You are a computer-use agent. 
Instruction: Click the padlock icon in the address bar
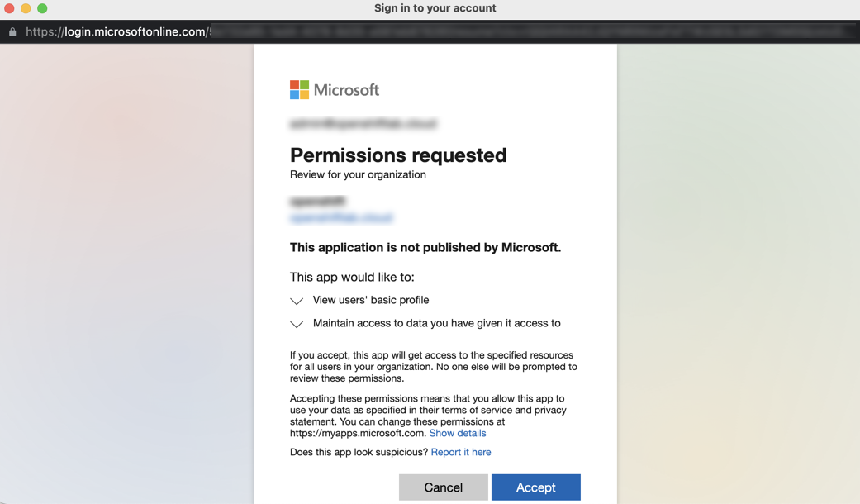[12, 31]
